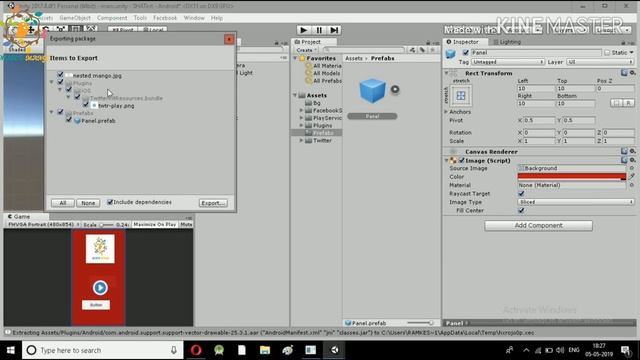Viewport: 640px width, 360px height.
Task: Open the Tools menu
Action: (x=140, y=18)
